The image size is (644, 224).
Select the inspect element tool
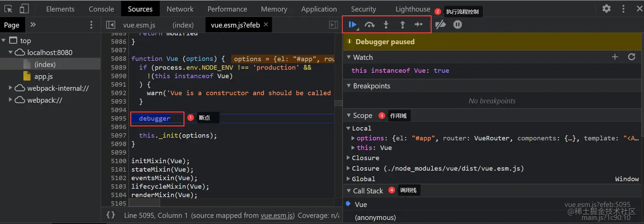tap(8, 9)
